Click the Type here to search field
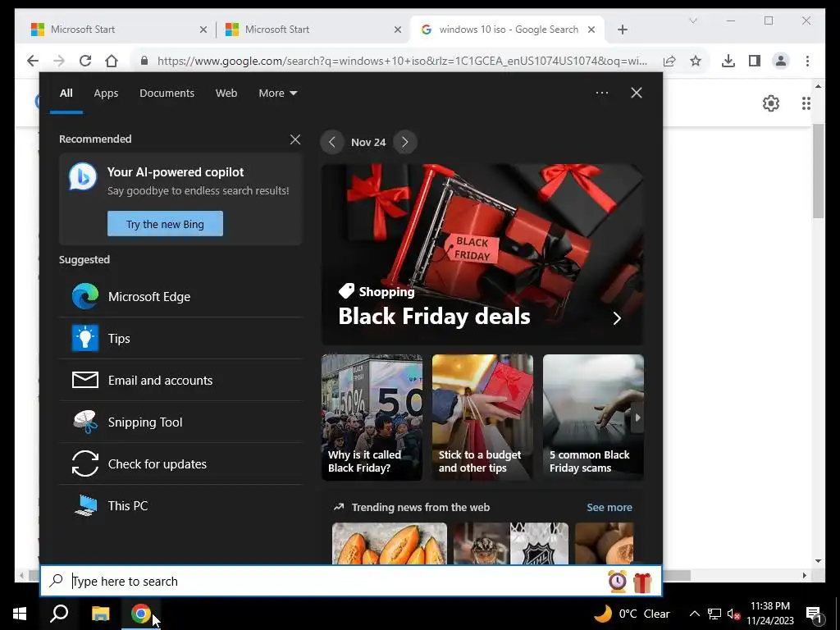 click(x=337, y=581)
